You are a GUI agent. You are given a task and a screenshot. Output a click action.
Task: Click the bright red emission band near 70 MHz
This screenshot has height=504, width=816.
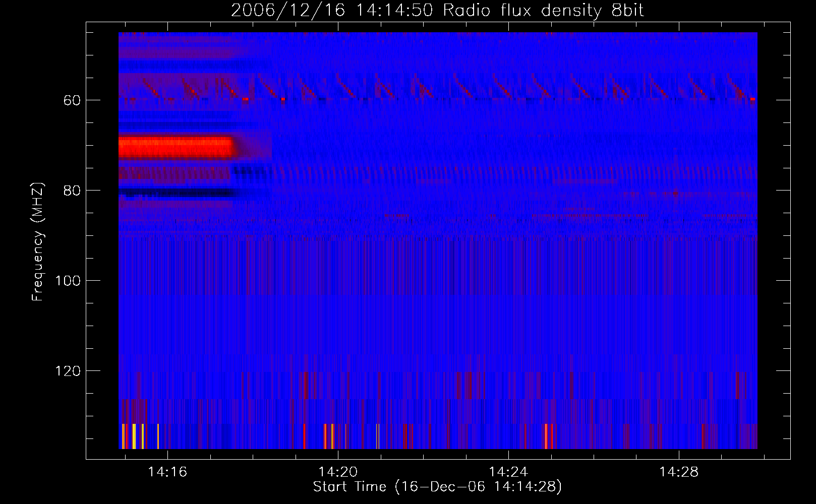(x=177, y=148)
